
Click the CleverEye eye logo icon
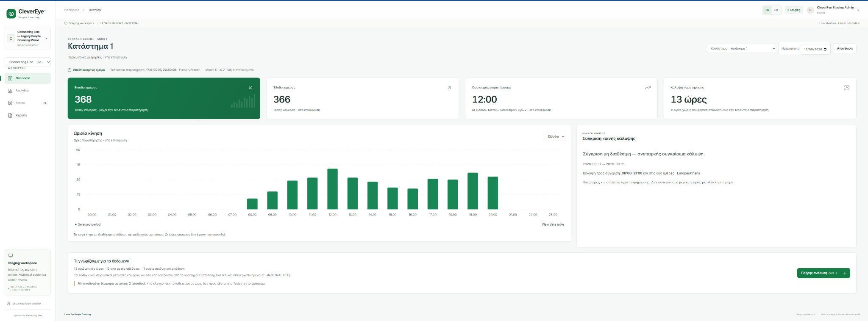coord(11,14)
